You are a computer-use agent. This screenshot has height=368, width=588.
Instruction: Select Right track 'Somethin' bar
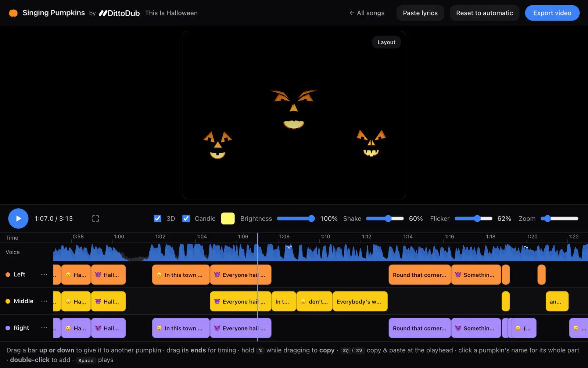(x=476, y=328)
